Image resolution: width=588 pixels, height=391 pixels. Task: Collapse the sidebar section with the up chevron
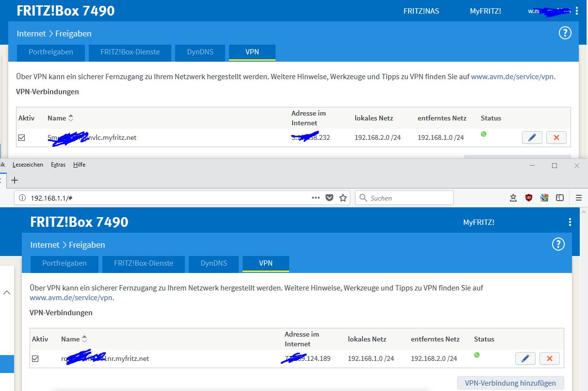coord(7,292)
